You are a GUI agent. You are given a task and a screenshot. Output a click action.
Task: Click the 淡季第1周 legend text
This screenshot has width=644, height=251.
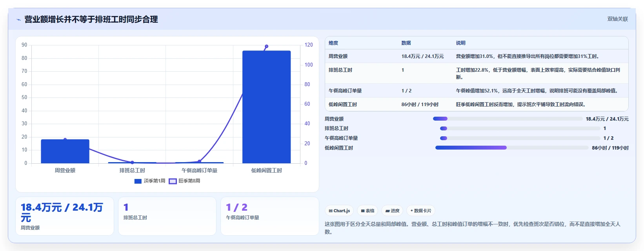click(x=155, y=181)
